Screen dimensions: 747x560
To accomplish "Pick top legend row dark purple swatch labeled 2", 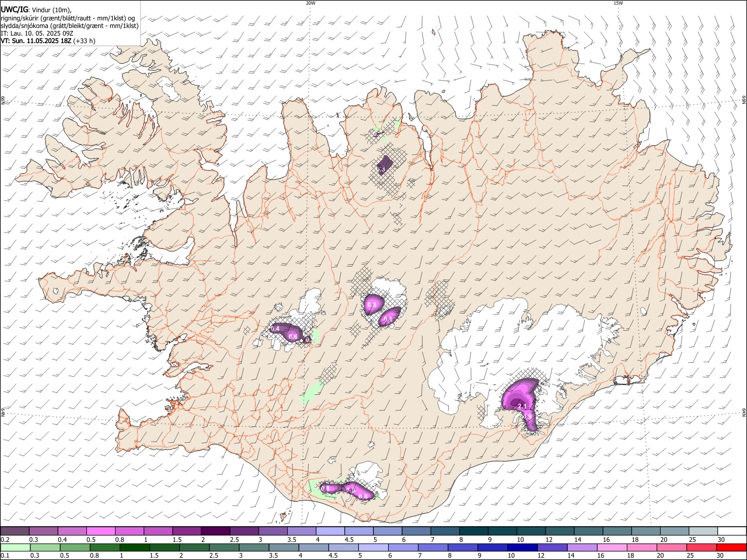I will tap(215, 531).
